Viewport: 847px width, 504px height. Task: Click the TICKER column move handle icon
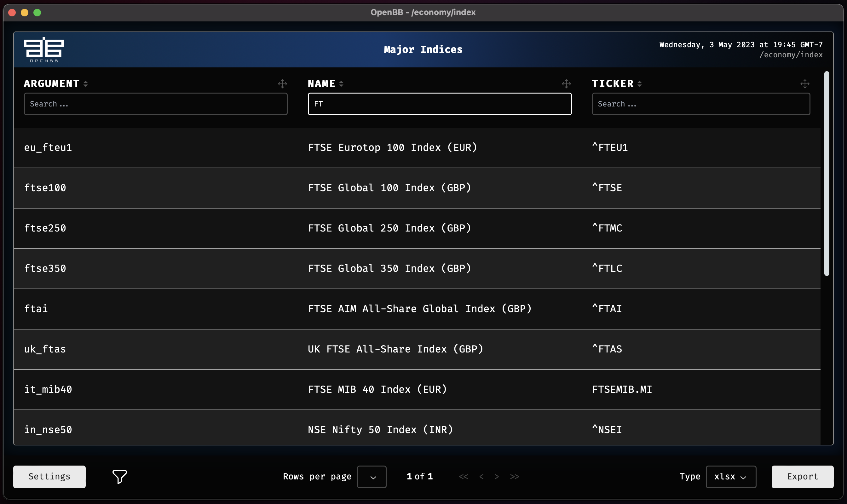pyautogui.click(x=804, y=84)
